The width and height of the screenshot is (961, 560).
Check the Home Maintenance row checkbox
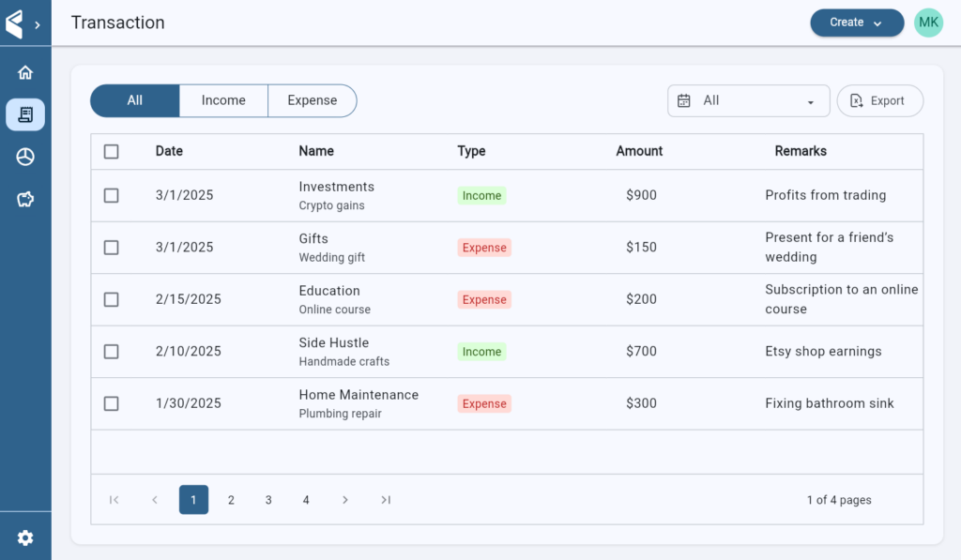tap(111, 403)
